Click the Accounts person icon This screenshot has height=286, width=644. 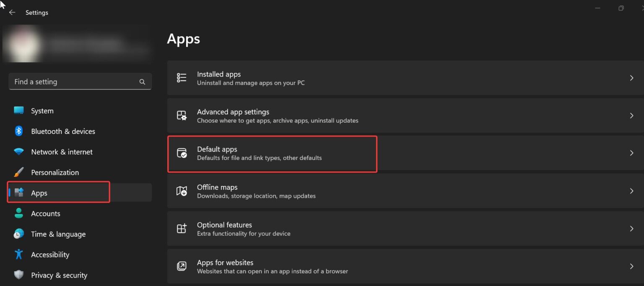pyautogui.click(x=19, y=213)
